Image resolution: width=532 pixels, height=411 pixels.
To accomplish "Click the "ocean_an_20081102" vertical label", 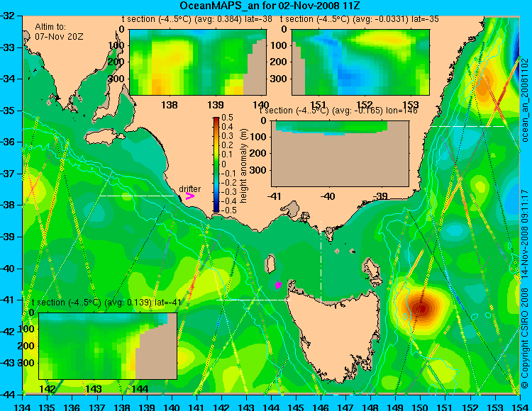I will [525, 101].
